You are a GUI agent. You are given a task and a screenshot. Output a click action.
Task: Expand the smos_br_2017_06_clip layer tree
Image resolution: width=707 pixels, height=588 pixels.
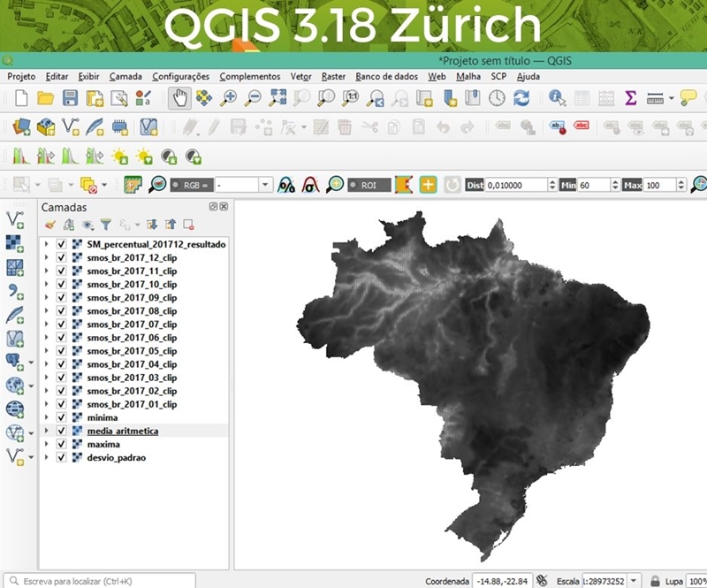pos(46,338)
